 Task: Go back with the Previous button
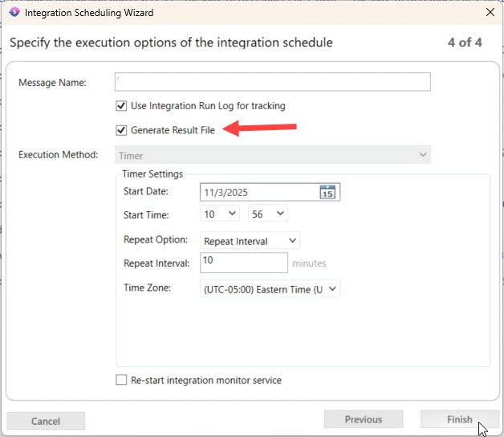[363, 419]
